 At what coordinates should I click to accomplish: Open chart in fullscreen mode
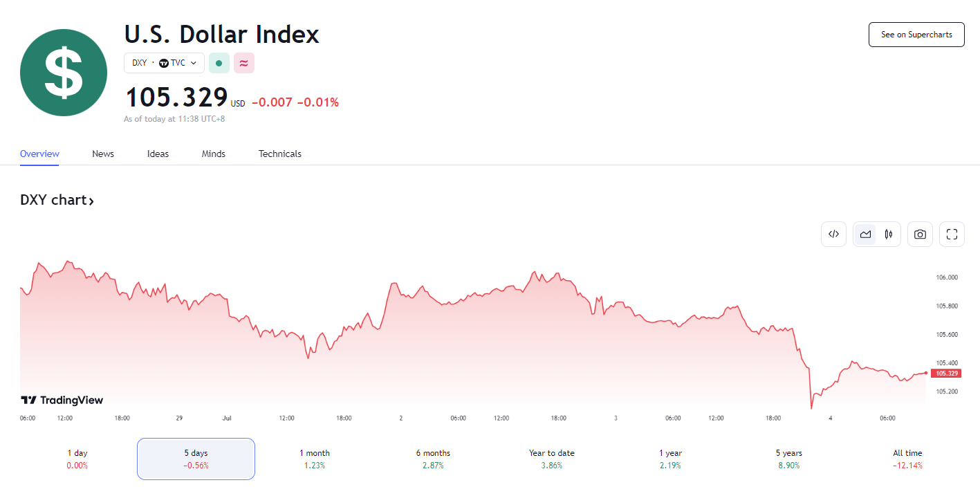click(952, 234)
